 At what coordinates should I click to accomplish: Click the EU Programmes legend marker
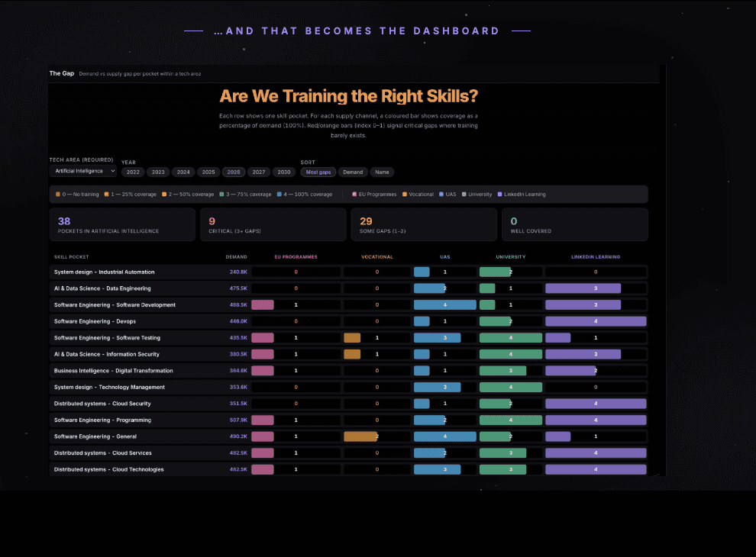pos(354,194)
